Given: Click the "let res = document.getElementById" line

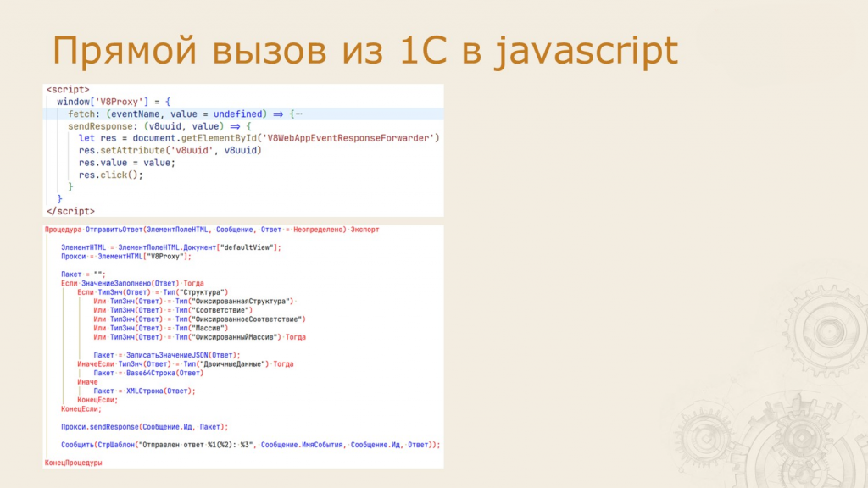Looking at the screenshot, I should [259, 138].
